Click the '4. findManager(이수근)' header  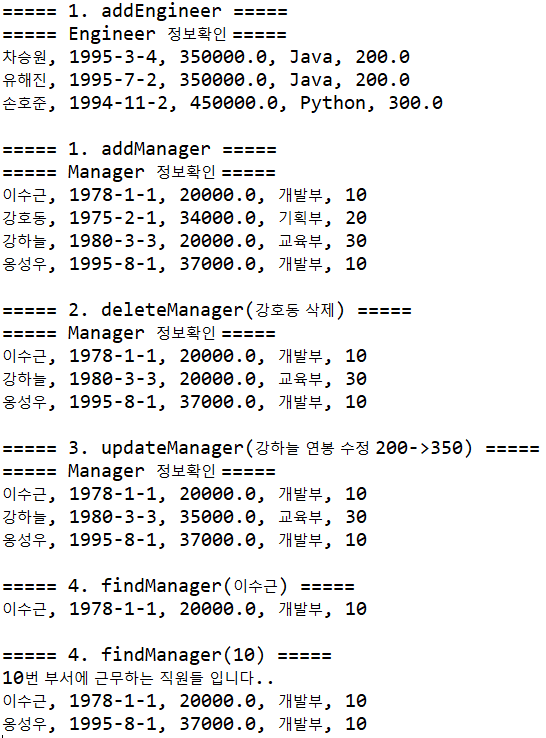(x=178, y=586)
